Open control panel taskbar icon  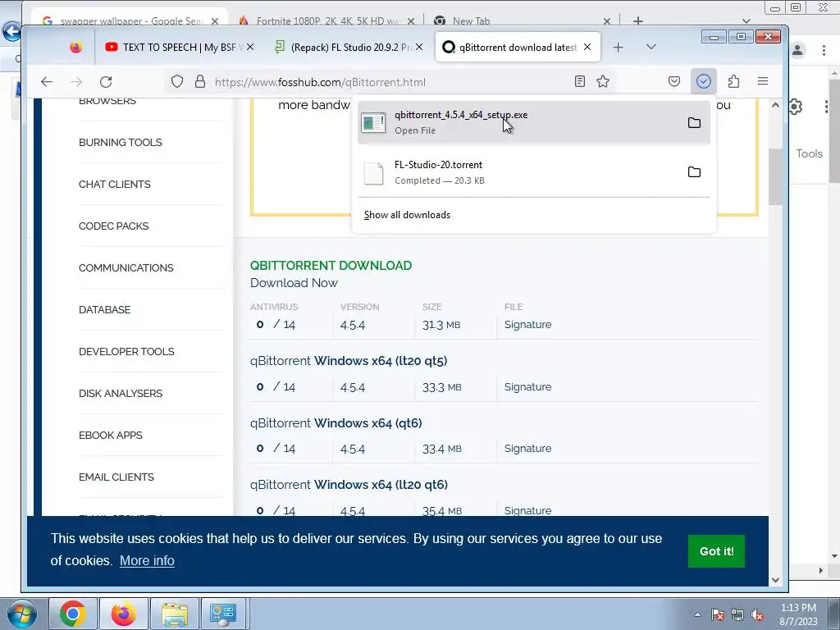point(223,614)
